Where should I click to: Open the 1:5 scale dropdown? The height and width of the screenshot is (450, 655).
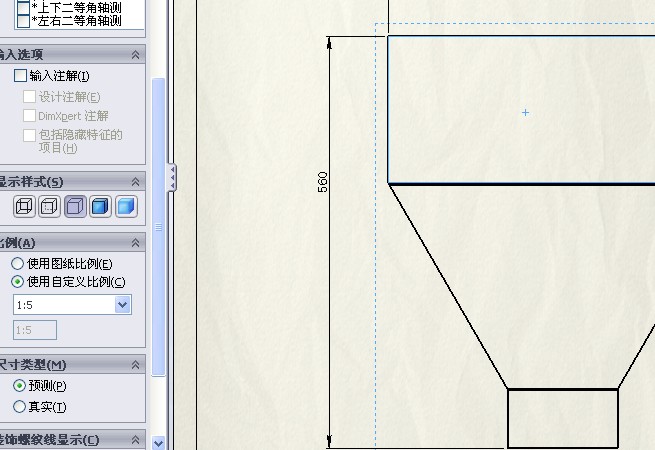(123, 305)
